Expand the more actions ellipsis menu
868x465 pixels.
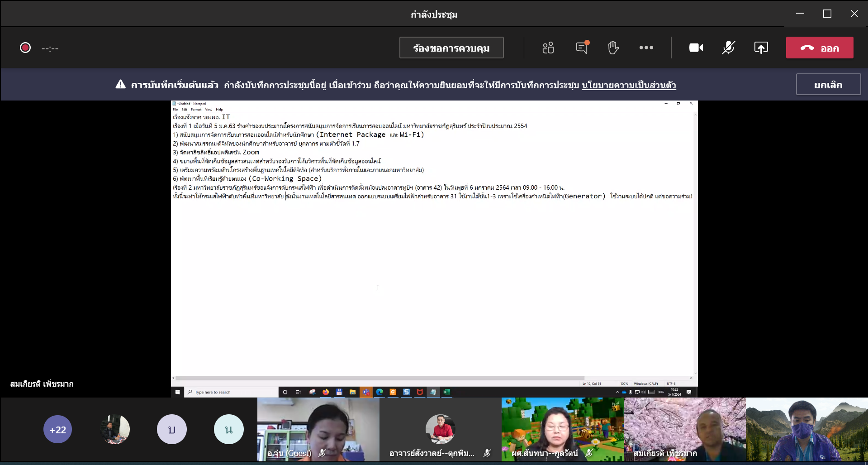(646, 48)
